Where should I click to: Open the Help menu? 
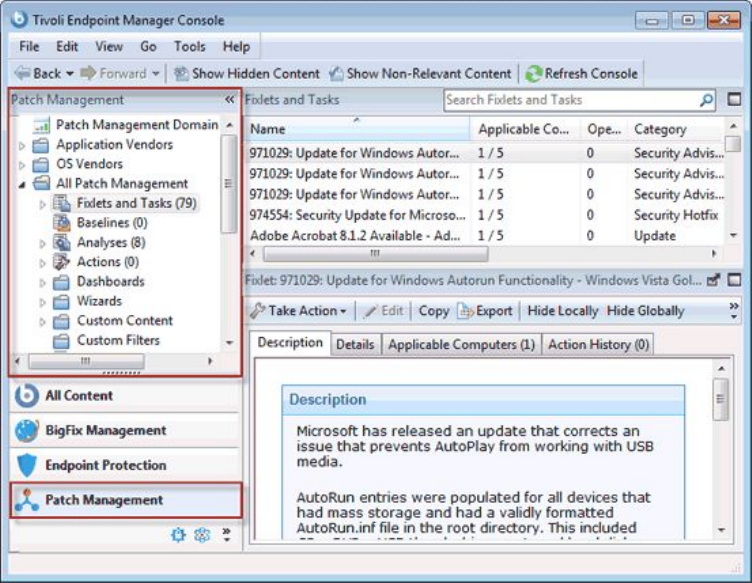236,47
